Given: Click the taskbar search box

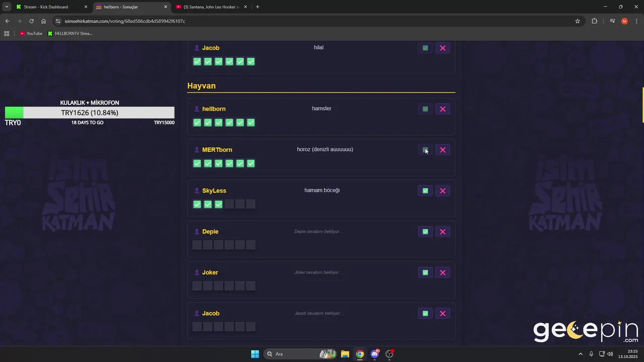Looking at the screenshot, I should coord(301,354).
